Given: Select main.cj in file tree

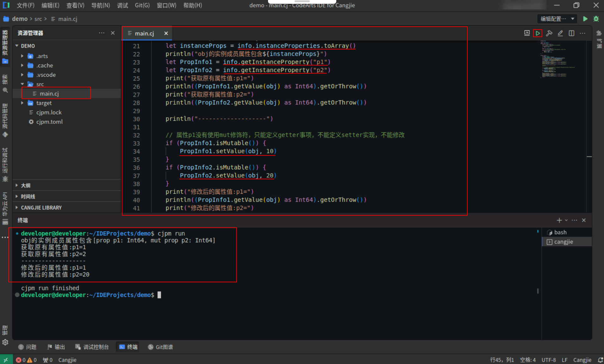Looking at the screenshot, I should [x=49, y=94].
